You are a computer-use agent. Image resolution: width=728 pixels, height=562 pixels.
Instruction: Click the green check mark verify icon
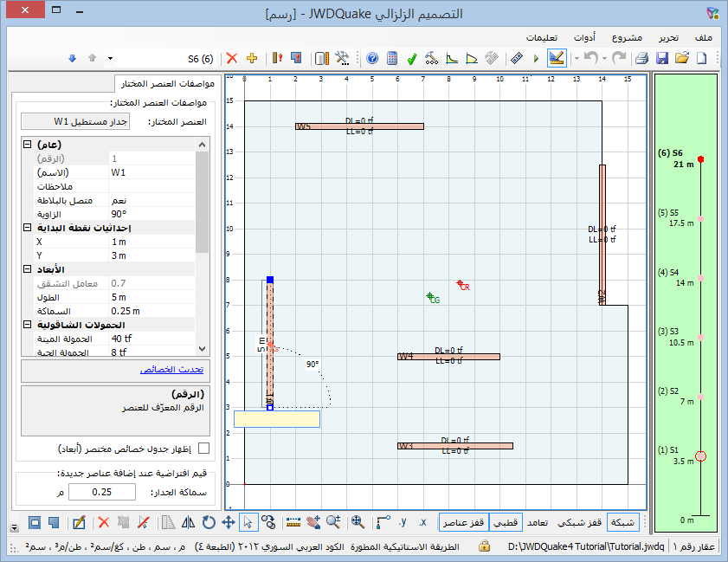tap(412, 58)
